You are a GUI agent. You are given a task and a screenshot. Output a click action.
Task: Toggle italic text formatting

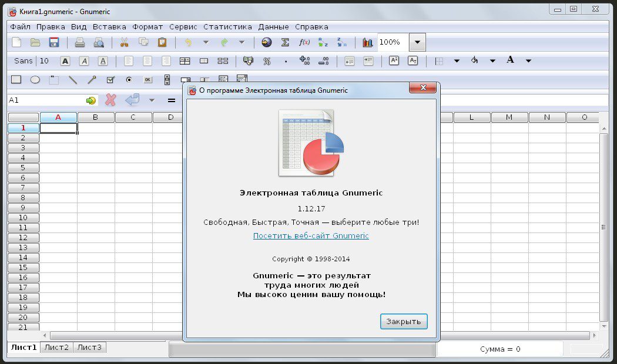click(84, 61)
